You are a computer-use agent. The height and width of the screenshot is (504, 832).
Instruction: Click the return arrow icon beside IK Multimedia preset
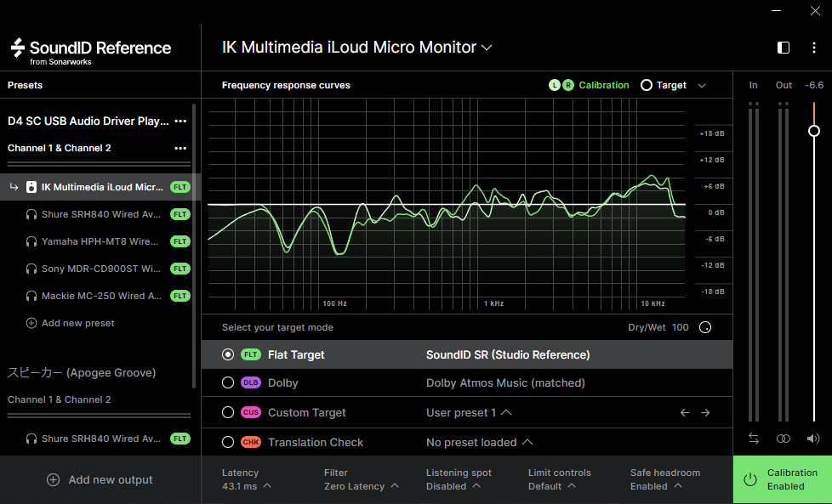click(14, 187)
